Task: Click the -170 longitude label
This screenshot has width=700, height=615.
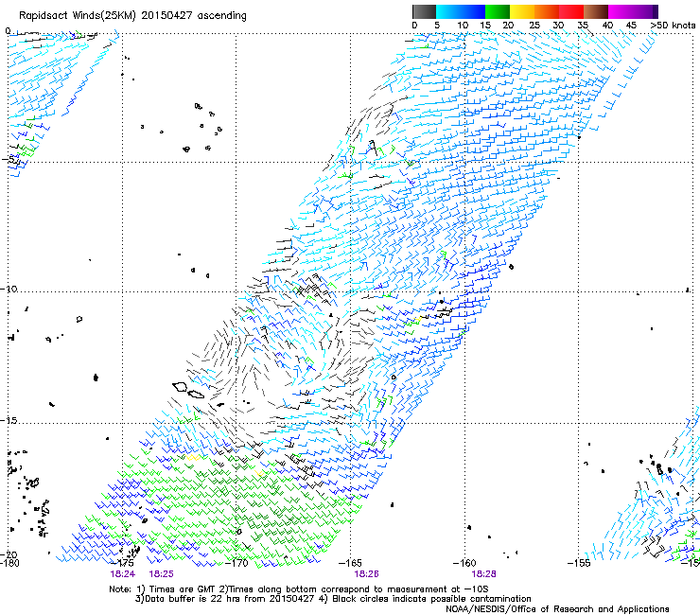Action: [236, 563]
